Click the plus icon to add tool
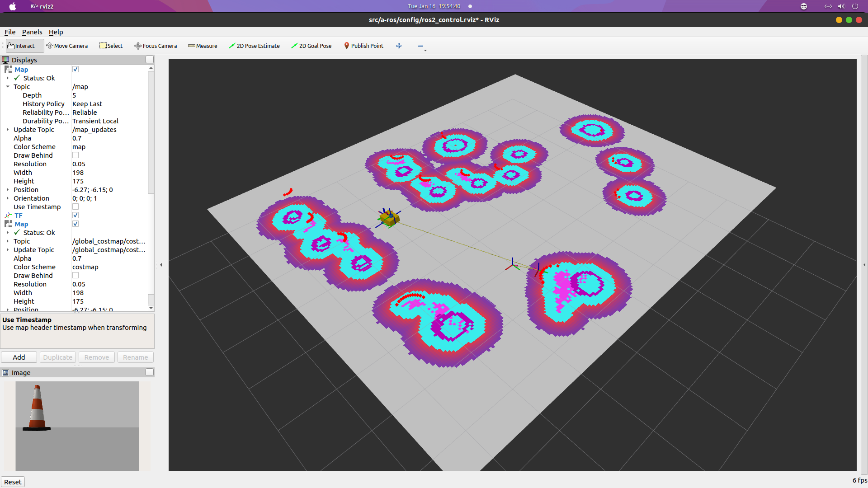Image resolution: width=868 pixels, height=488 pixels. 399,46
